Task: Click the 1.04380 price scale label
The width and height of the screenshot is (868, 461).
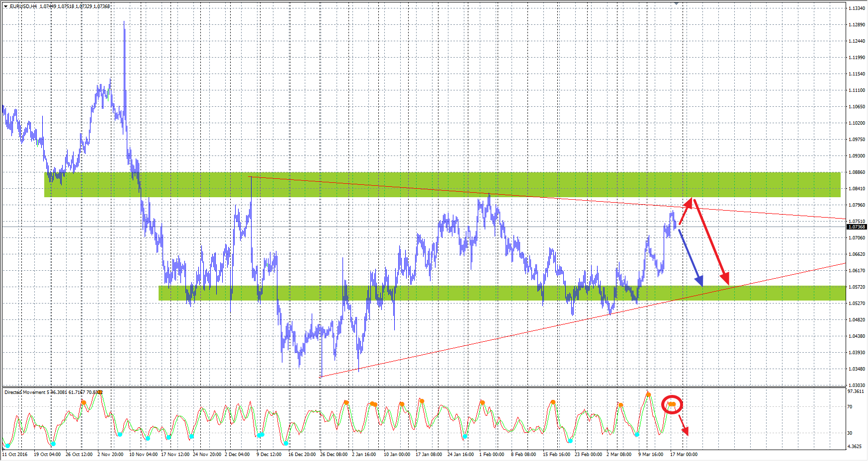Action: pyautogui.click(x=857, y=336)
